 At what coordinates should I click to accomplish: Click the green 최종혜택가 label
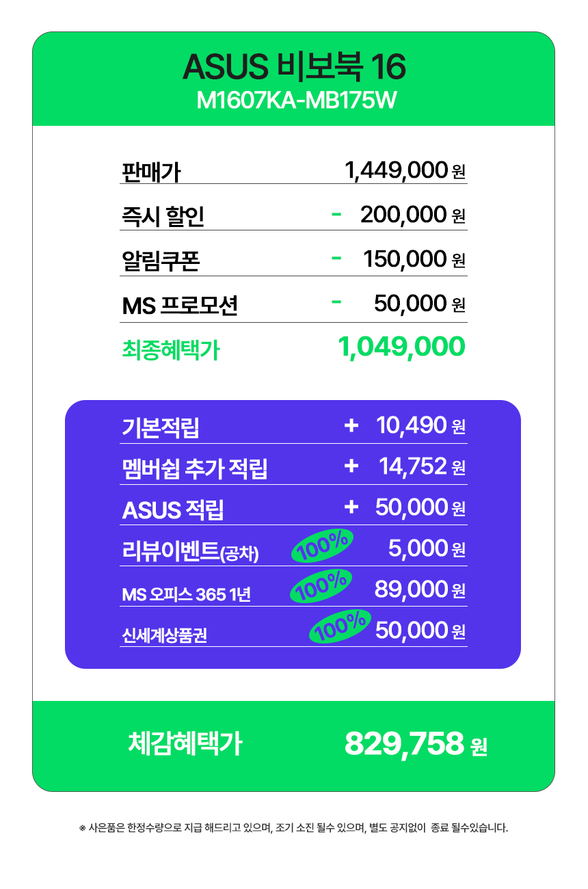pyautogui.click(x=170, y=350)
